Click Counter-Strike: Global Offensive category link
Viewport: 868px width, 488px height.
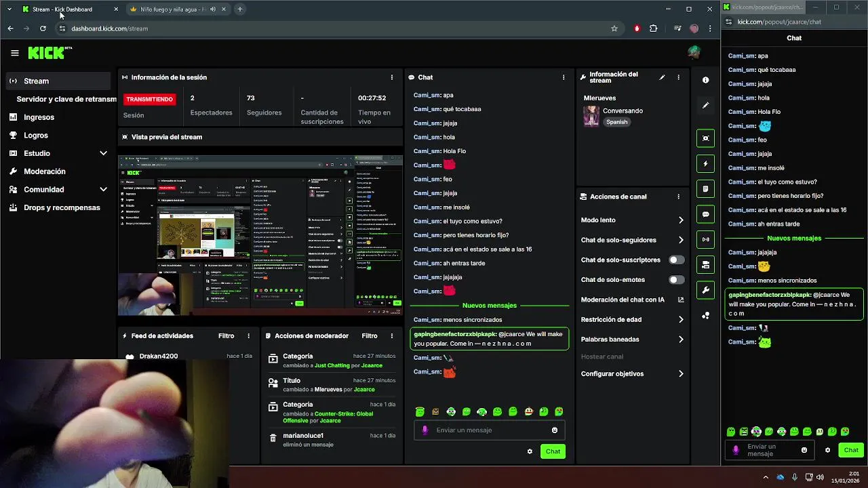click(328, 417)
